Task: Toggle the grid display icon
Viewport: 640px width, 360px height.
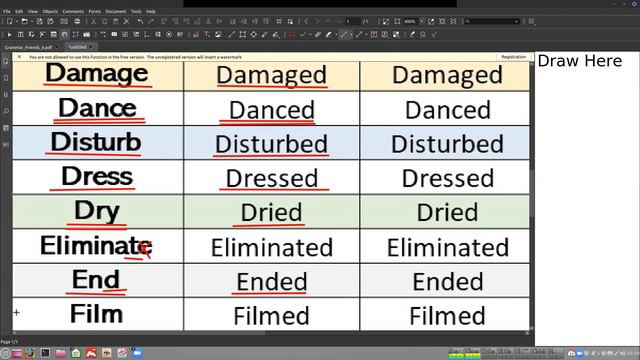Action: click(279, 21)
